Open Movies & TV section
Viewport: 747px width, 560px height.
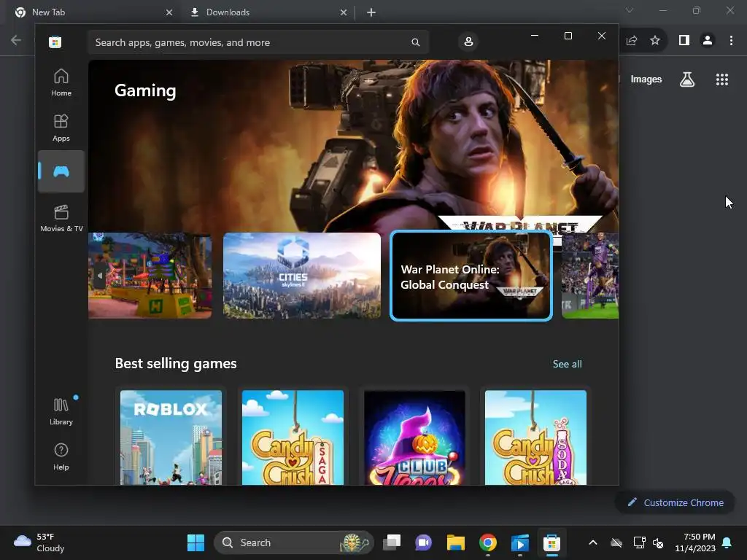(61, 217)
